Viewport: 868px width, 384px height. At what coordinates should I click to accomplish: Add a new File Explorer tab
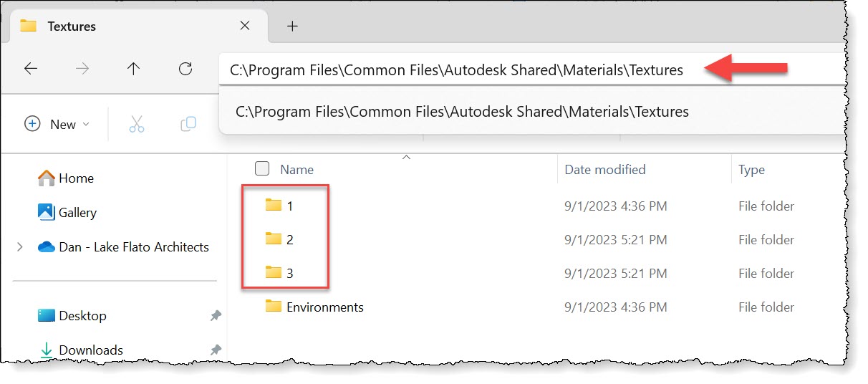pyautogui.click(x=291, y=26)
